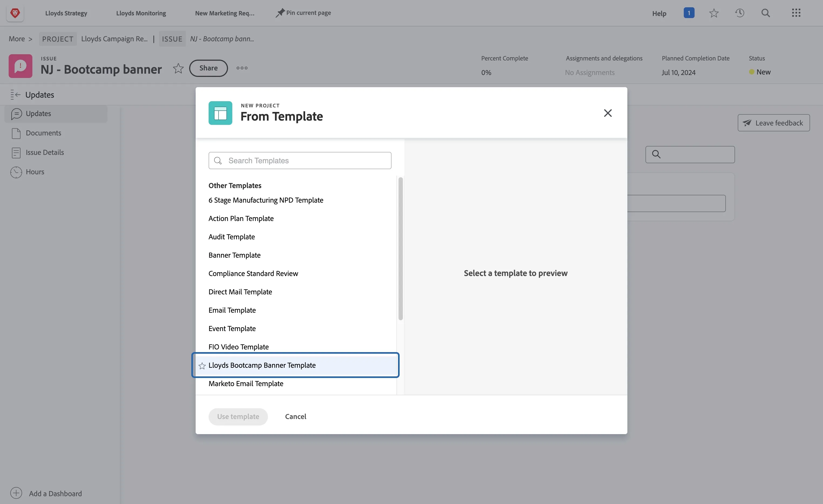
Task: Choose the FIO Video Template
Action: coord(239,347)
